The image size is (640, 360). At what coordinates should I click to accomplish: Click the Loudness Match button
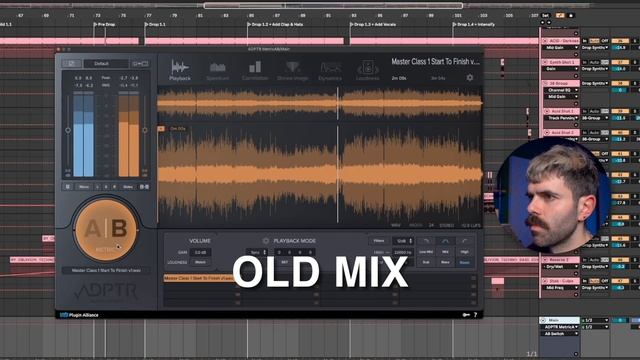click(200, 262)
